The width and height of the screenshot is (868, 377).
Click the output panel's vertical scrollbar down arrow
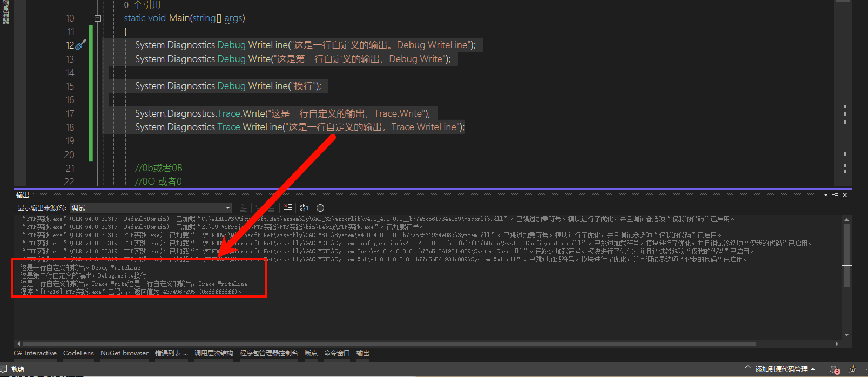(846, 335)
